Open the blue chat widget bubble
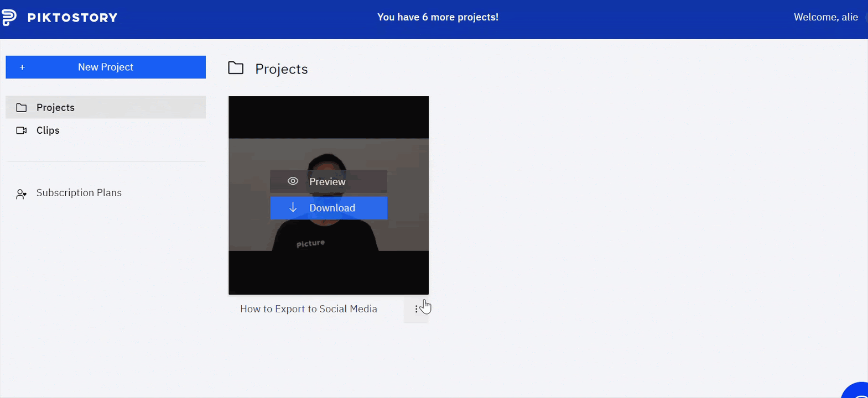This screenshot has height=398, width=868. [856, 390]
